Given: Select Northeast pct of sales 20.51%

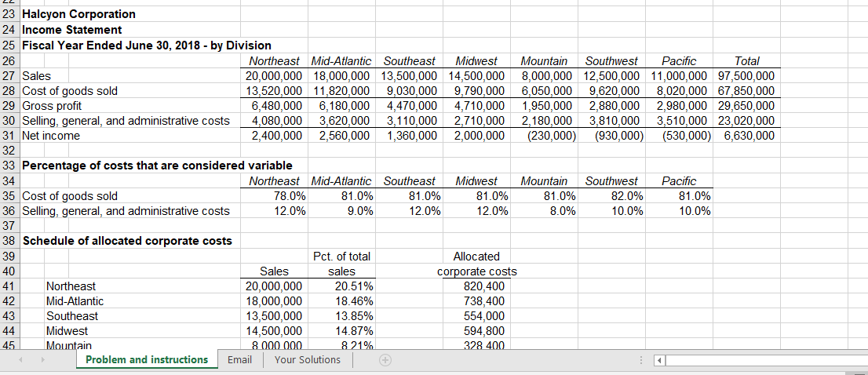Looking at the screenshot, I should (x=341, y=286).
